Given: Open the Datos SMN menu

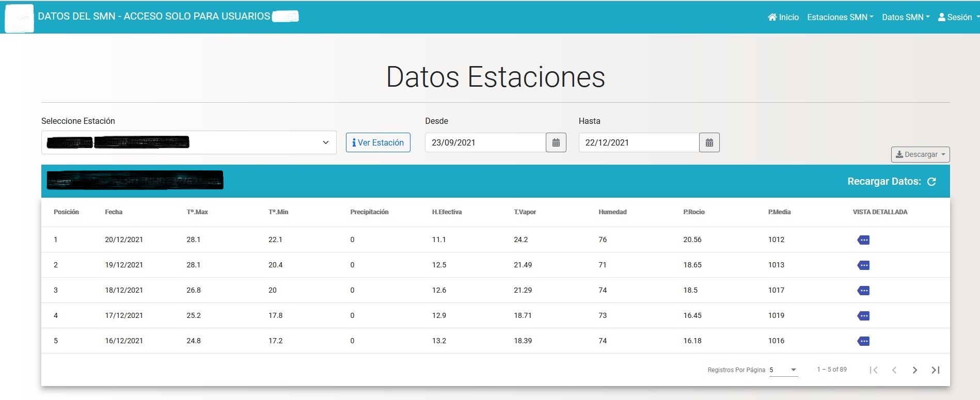Looking at the screenshot, I should 905,17.
